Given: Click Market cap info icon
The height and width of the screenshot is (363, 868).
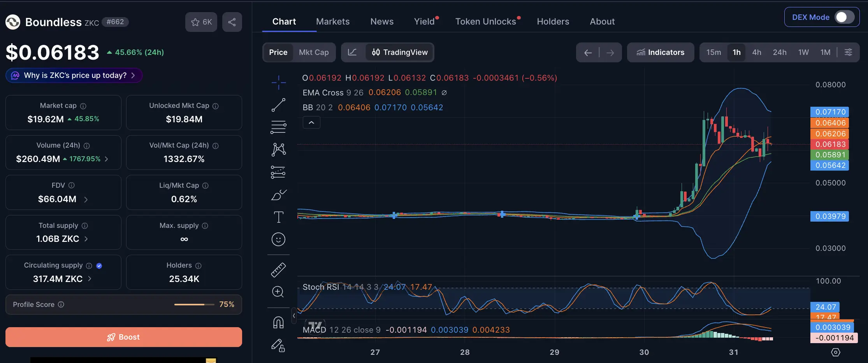Looking at the screenshot, I should tap(83, 106).
